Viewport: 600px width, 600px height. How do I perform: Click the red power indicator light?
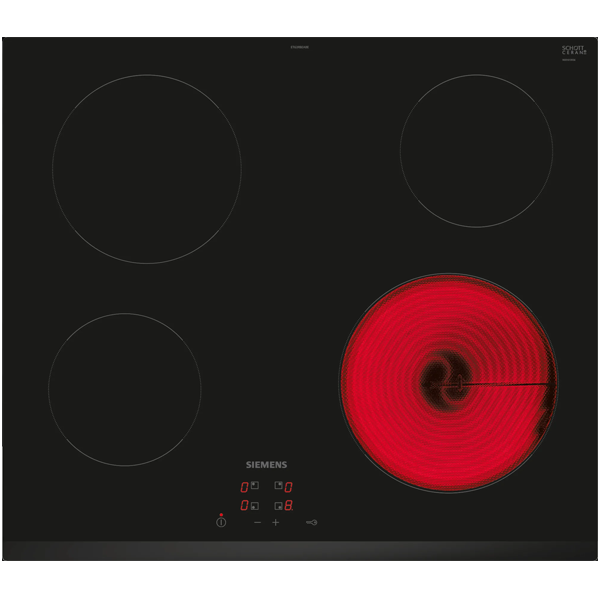pos(221,514)
